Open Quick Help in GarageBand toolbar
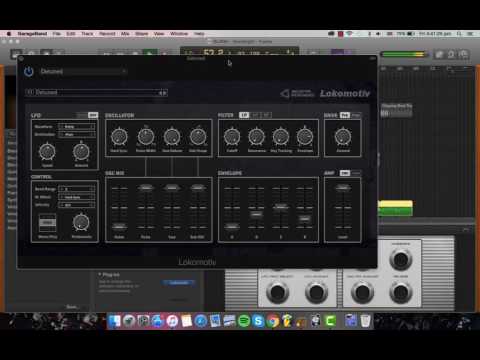Viewport: 480px width, 360px height. (x=31, y=54)
